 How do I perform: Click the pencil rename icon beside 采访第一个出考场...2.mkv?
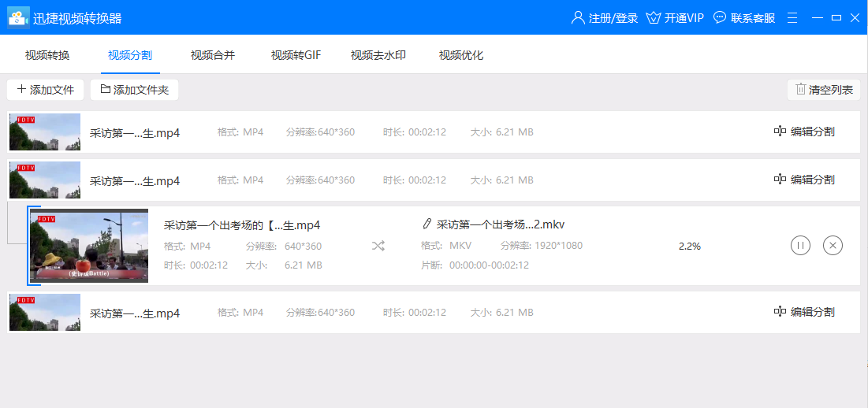click(x=427, y=224)
